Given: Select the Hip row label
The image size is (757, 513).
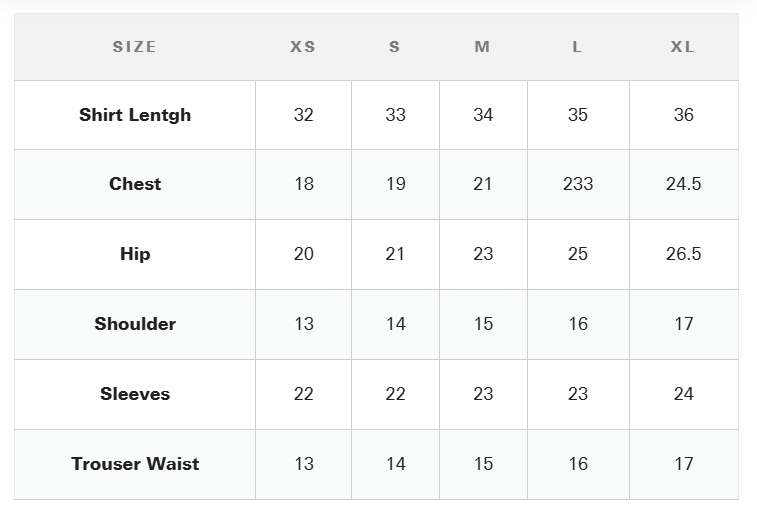Looking at the screenshot, I should 135,254.
